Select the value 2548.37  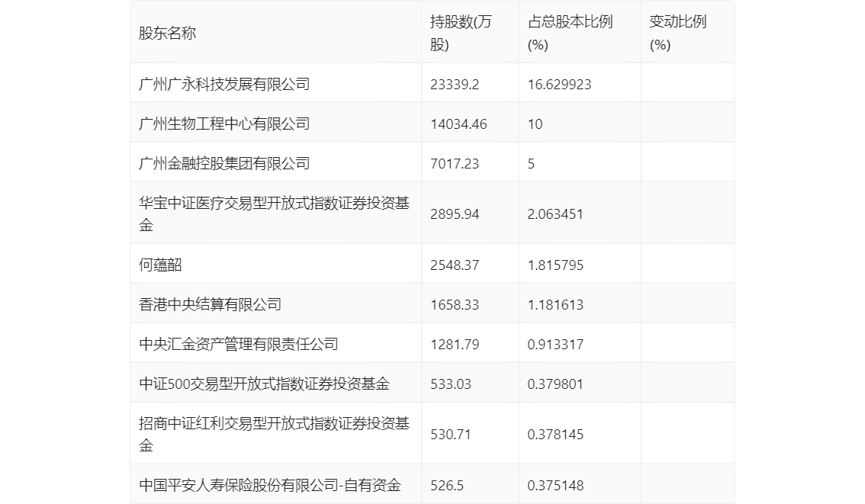coord(455,265)
